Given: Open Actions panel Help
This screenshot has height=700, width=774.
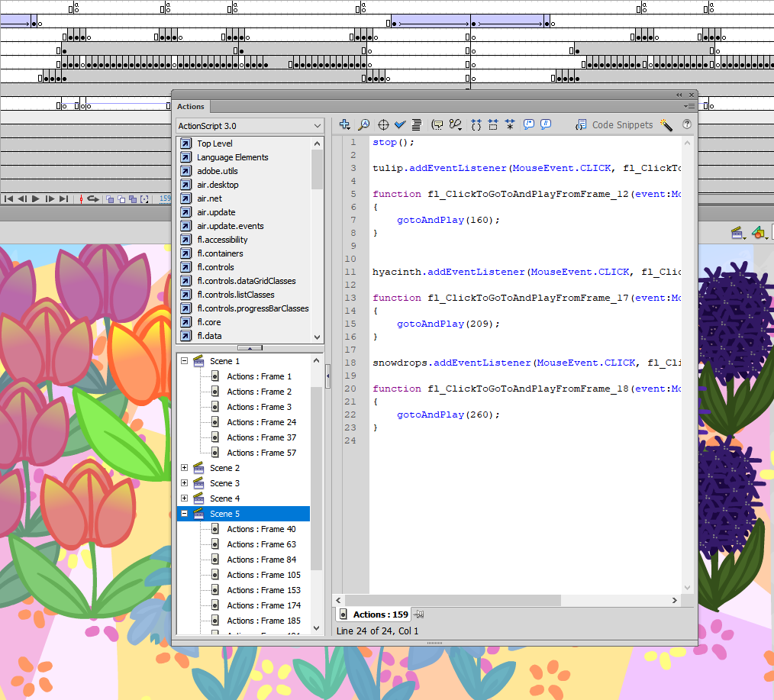Looking at the screenshot, I should click(687, 124).
